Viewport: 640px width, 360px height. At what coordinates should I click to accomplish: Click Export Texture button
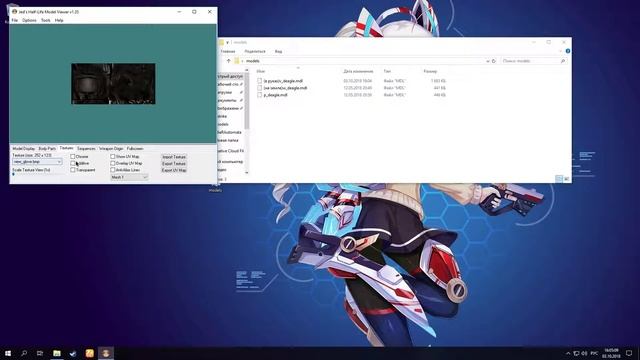(174, 163)
